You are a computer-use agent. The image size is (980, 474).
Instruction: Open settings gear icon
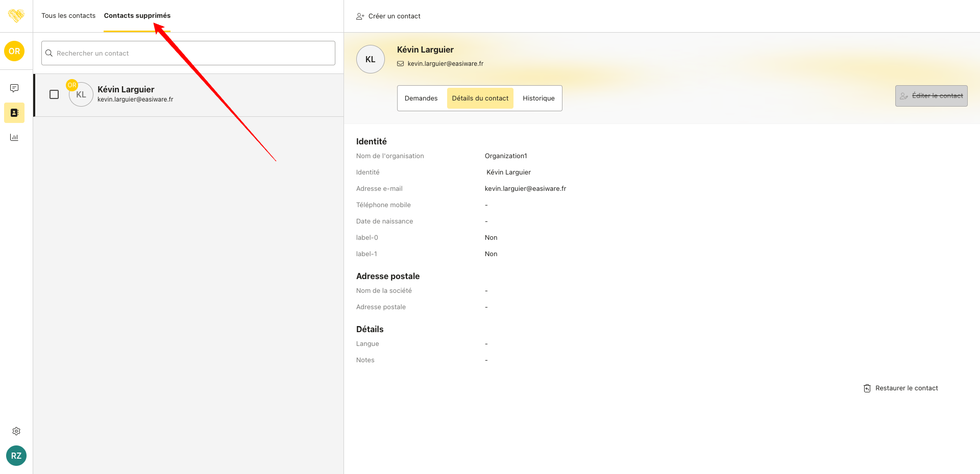(x=16, y=431)
